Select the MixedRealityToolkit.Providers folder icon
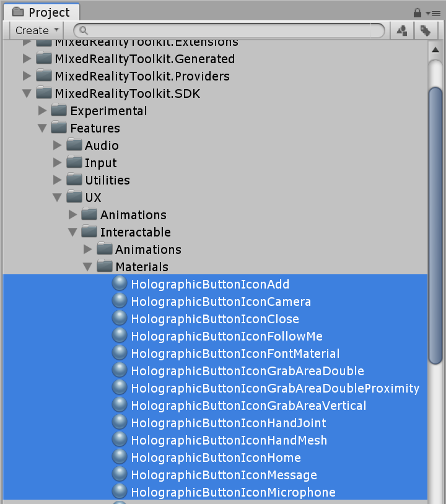Viewport: 446px width, 504px height. (44, 76)
